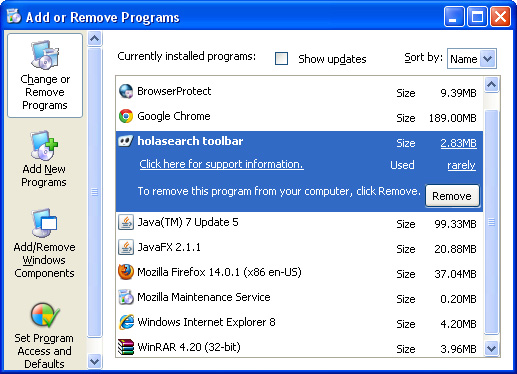Select Google Chrome in the program list
This screenshot has height=374, width=517.
(x=299, y=116)
